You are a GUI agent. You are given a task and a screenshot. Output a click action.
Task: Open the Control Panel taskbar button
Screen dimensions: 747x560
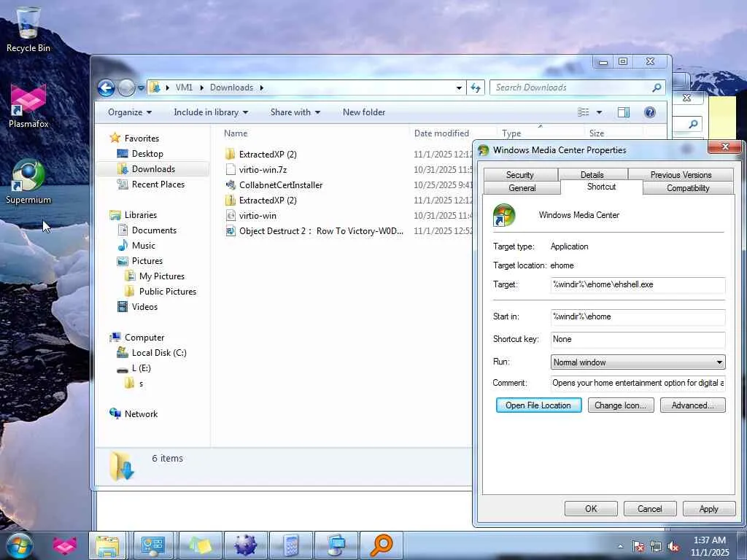153,545
